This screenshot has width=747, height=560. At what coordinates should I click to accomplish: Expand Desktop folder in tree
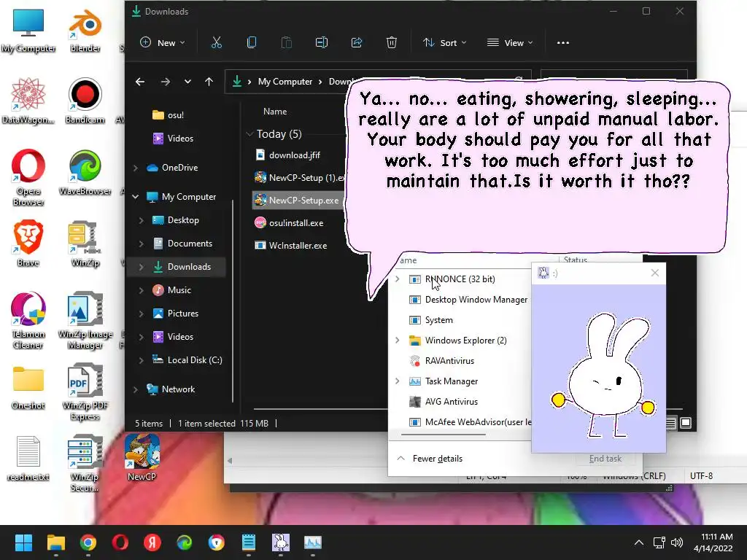[x=142, y=220]
